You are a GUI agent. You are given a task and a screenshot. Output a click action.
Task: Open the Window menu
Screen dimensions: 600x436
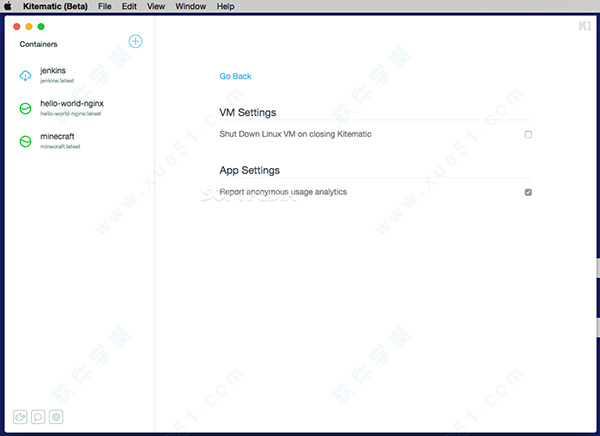[191, 7]
